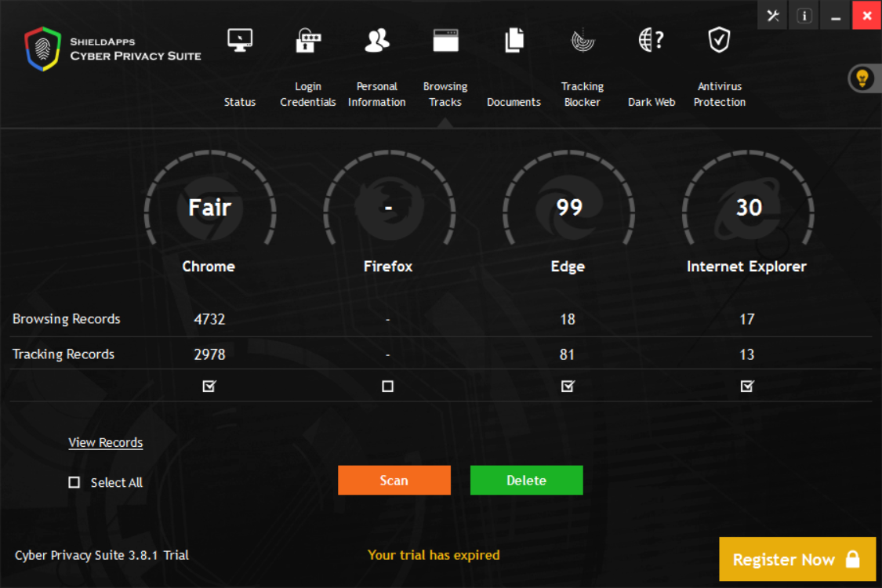Click the Edge browser label
This screenshot has height=588, width=882.
(568, 267)
